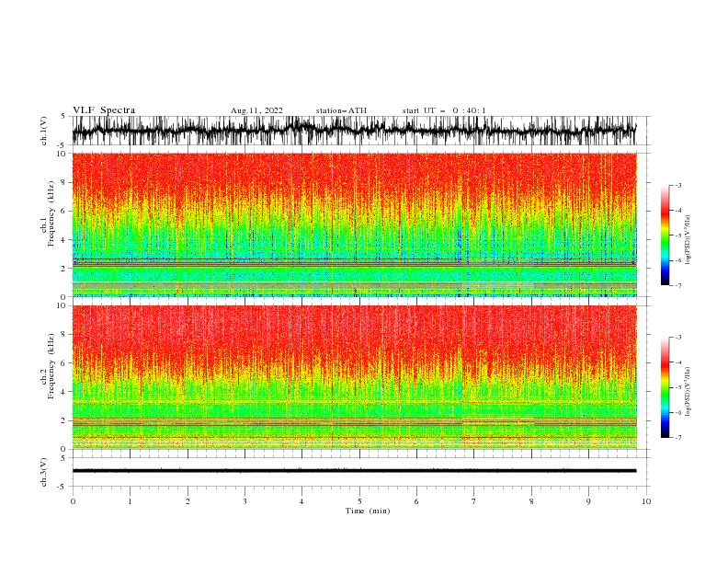Screen dimensions: 728x563
Task: Click the ch.3 voltage trace panel
Action: coord(361,472)
